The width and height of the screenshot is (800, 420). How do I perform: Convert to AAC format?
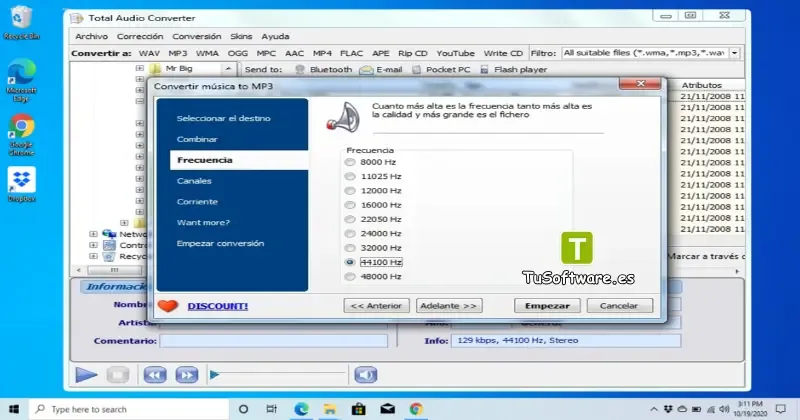tap(294, 53)
